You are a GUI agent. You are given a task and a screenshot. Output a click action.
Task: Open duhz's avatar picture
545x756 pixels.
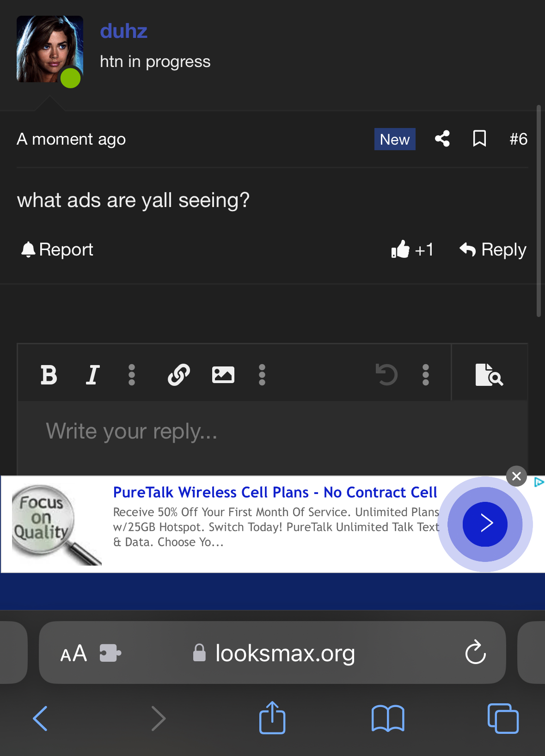point(50,49)
